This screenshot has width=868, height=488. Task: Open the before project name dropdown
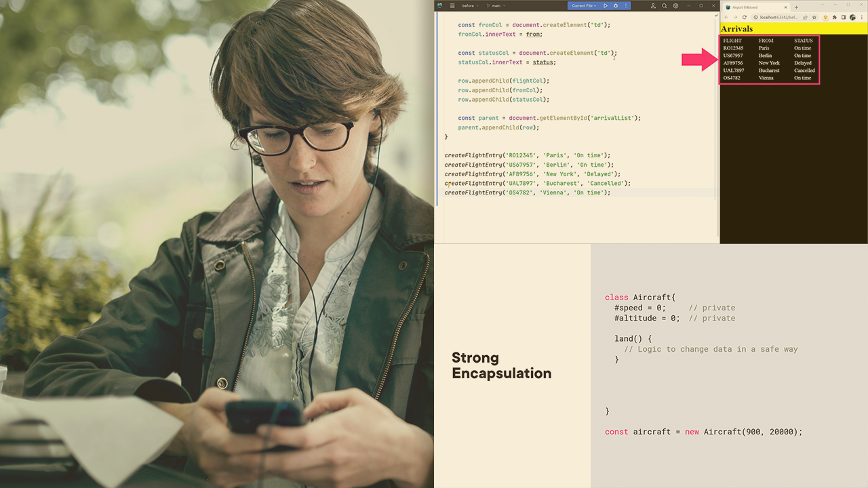pyautogui.click(x=469, y=5)
